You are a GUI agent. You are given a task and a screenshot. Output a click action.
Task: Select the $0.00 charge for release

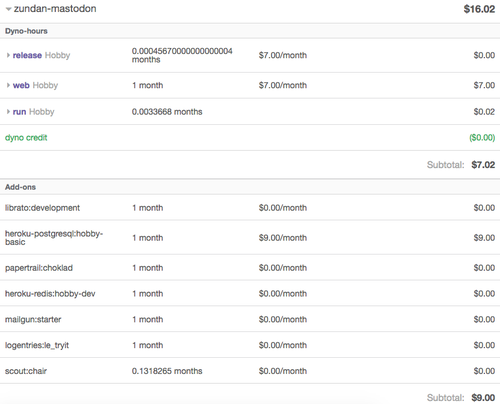coord(484,55)
